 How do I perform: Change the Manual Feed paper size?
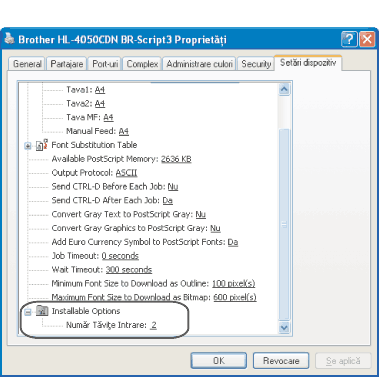[x=124, y=131]
